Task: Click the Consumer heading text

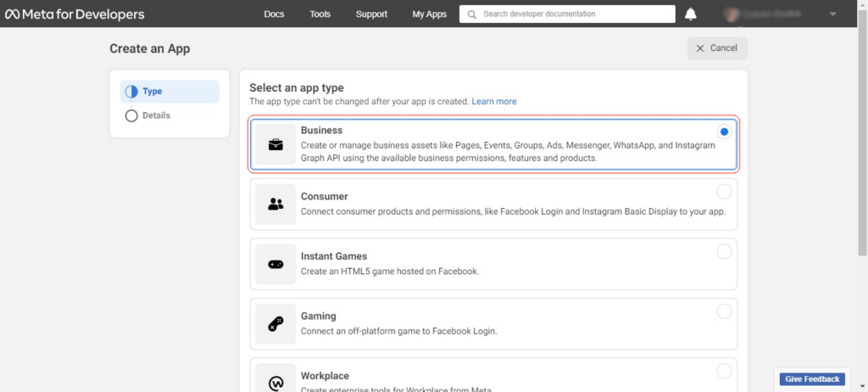Action: [x=325, y=197]
